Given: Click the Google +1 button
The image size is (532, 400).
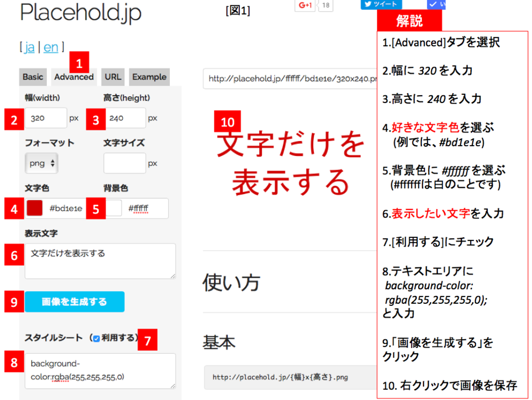Looking at the screenshot, I should click(305, 5).
